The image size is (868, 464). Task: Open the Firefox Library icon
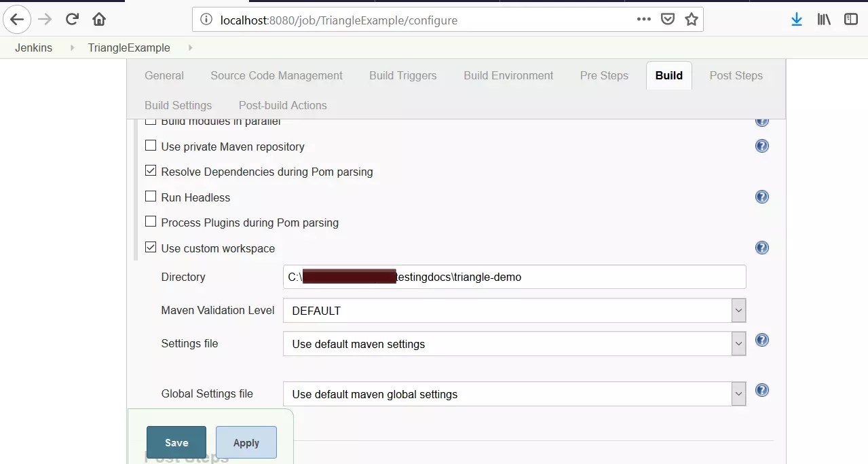(x=823, y=20)
